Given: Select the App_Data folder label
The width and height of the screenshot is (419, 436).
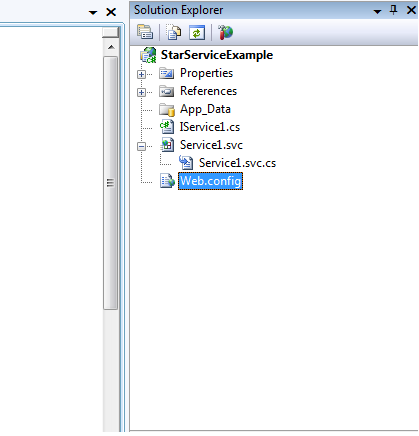Looking at the screenshot, I should pyautogui.click(x=205, y=109).
